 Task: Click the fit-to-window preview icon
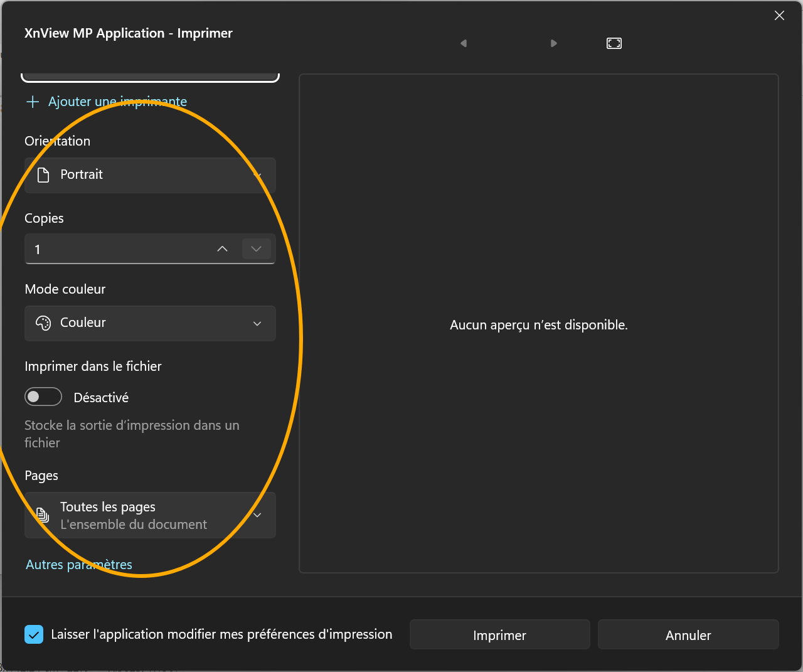pyautogui.click(x=614, y=43)
